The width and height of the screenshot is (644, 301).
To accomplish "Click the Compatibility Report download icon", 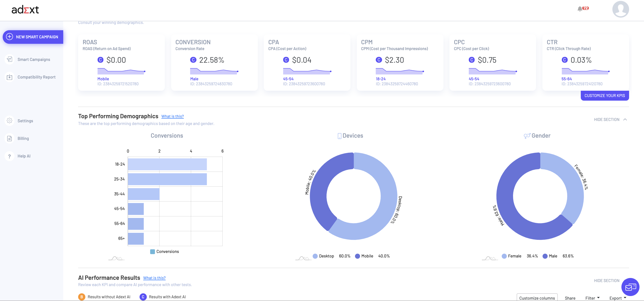I will click(9, 77).
